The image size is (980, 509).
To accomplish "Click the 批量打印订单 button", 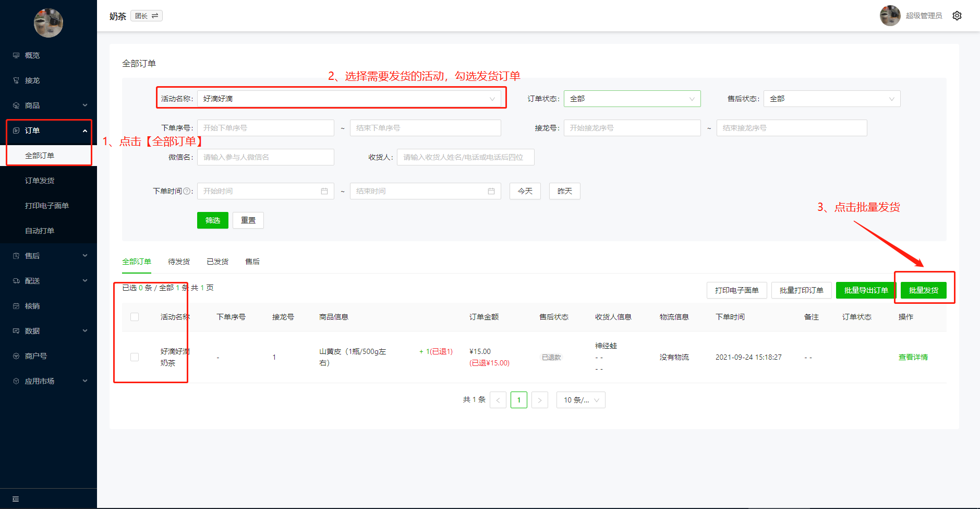I will [x=802, y=290].
